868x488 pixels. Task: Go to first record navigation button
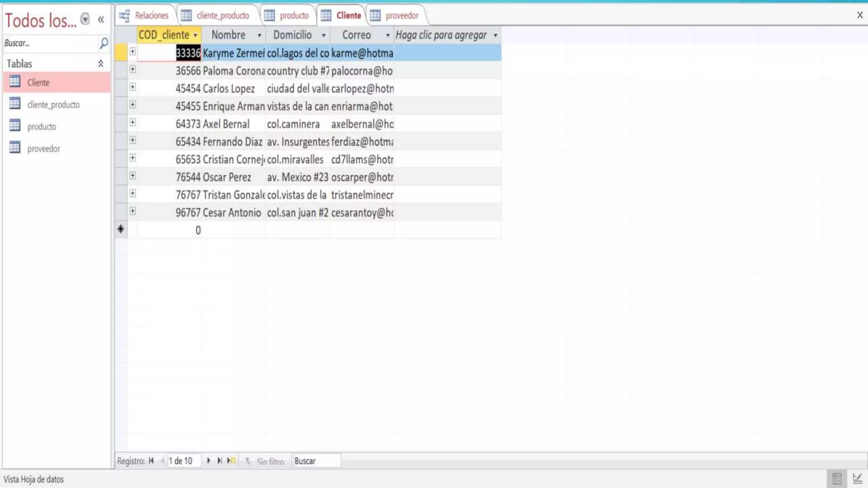tap(151, 461)
